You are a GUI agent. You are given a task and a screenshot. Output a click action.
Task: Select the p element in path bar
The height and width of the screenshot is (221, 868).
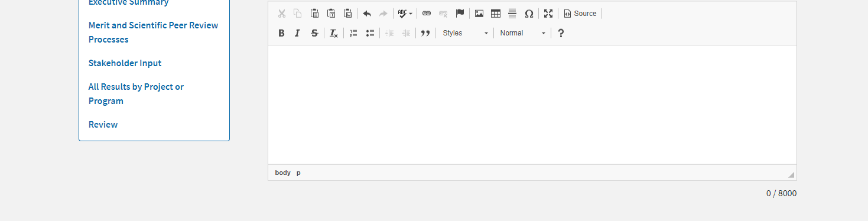click(298, 173)
